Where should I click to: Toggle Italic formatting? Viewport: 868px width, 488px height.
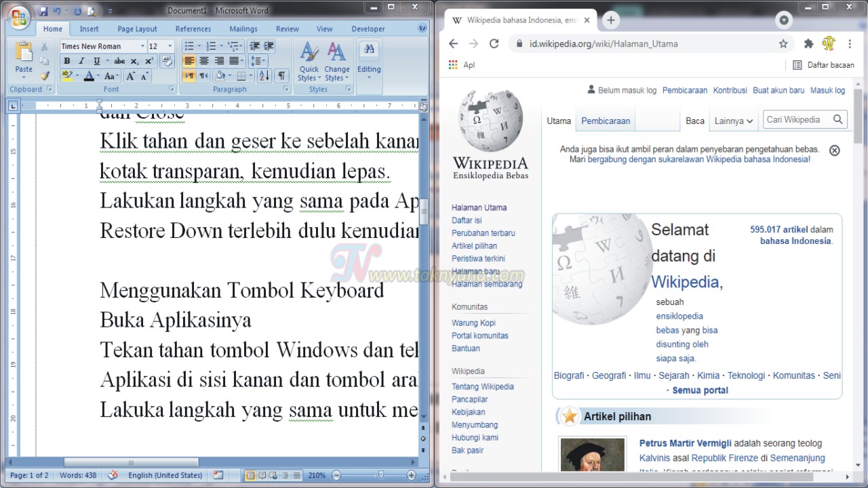click(81, 61)
